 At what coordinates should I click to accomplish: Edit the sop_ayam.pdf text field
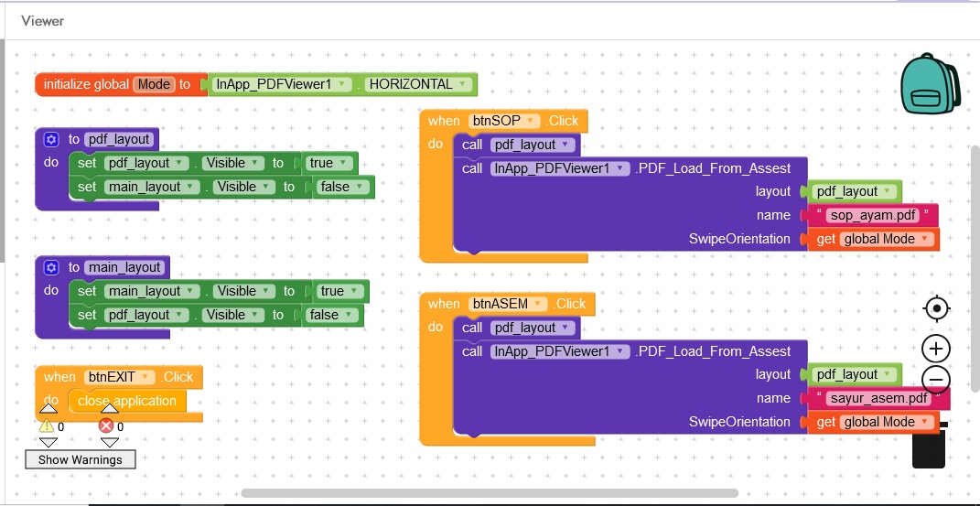point(873,215)
